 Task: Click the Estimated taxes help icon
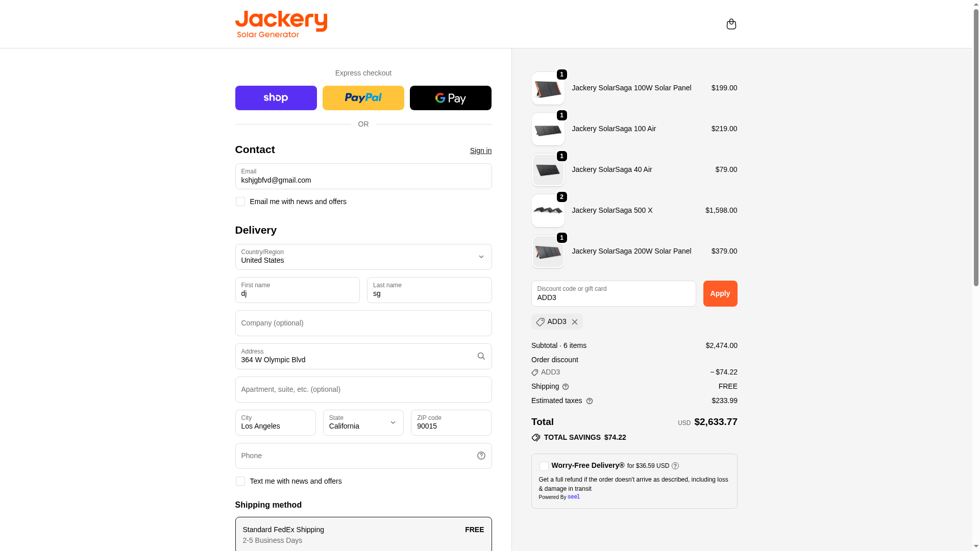[590, 401]
